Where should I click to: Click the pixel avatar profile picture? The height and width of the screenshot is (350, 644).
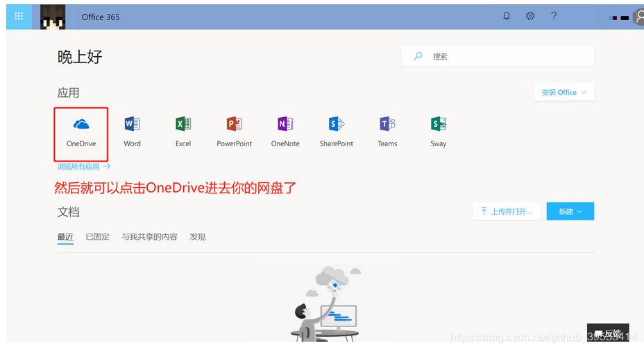coord(53,17)
